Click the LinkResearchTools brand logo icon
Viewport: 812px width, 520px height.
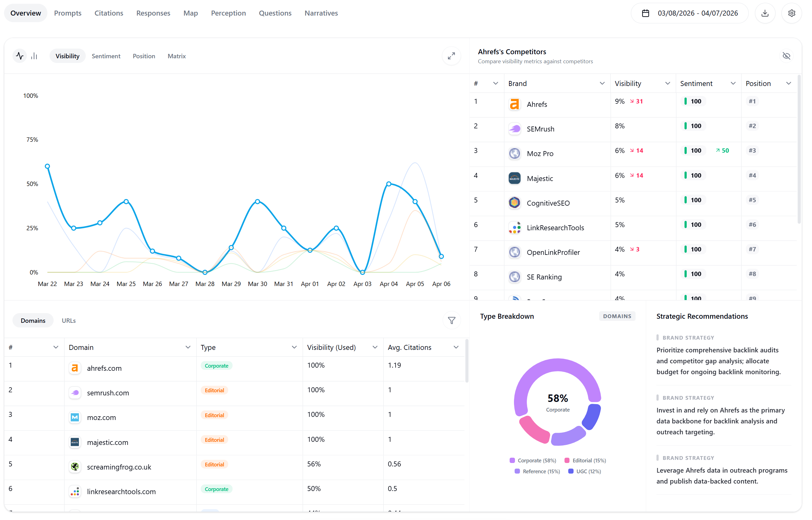[x=514, y=227]
